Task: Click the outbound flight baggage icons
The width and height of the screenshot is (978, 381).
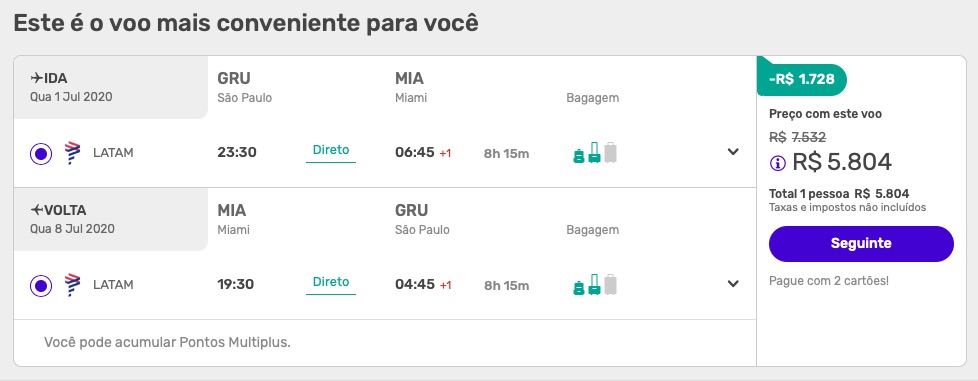Action: 594,153
